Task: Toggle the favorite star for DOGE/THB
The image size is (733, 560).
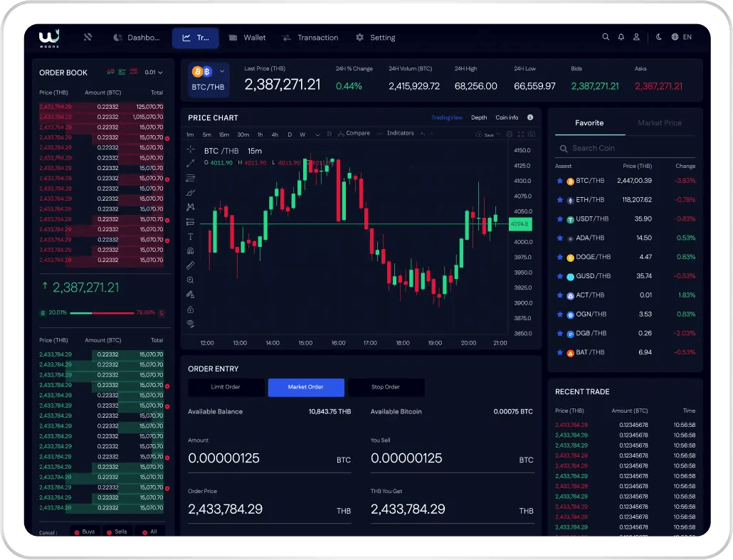Action: coord(559,257)
